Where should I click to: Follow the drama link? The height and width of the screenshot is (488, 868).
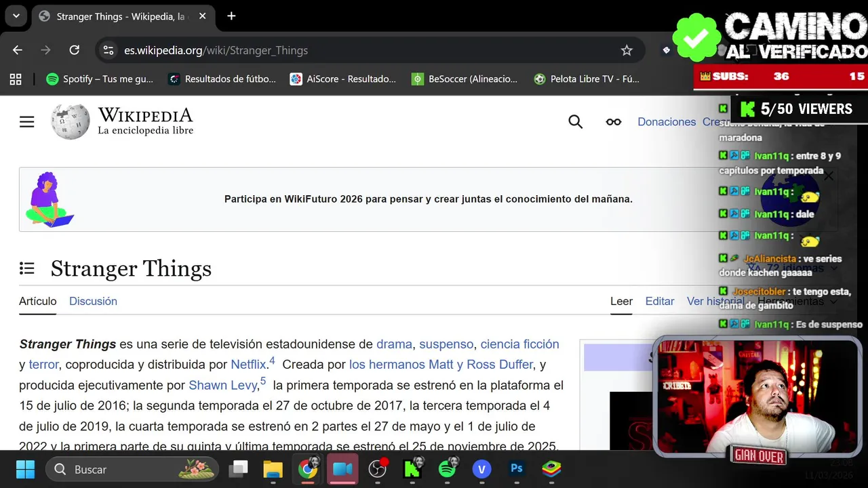coord(394,344)
